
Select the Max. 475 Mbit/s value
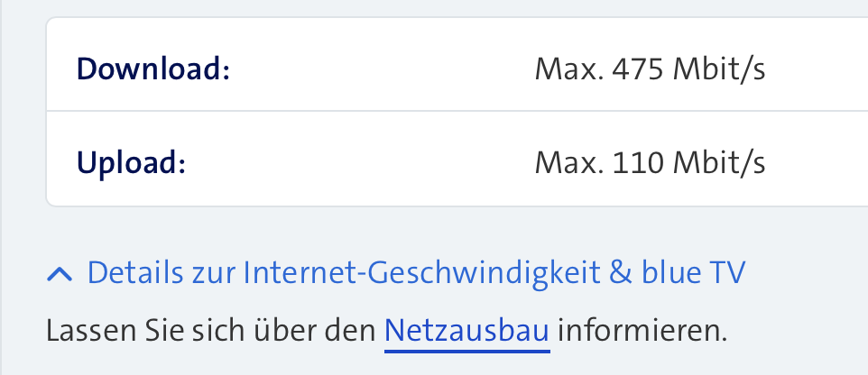650,69
